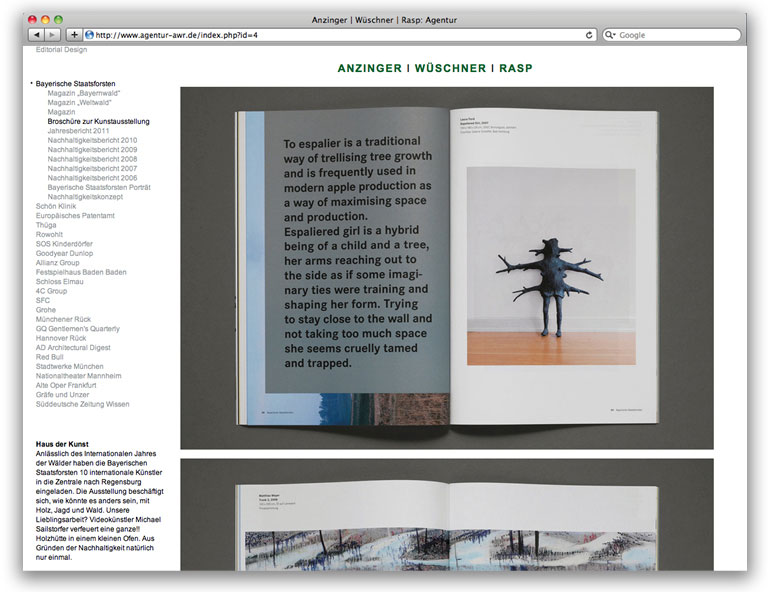This screenshot has height=592, width=770.
Task: Open Magazin „Weltwald“ entry
Action: [79, 103]
